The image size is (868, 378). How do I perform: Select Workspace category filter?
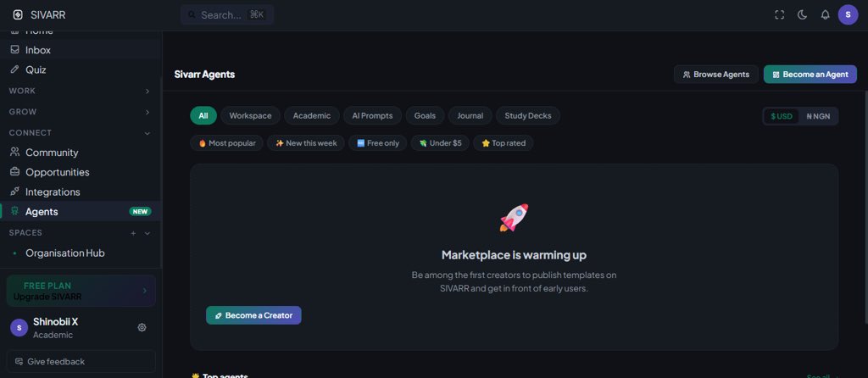[250, 115]
